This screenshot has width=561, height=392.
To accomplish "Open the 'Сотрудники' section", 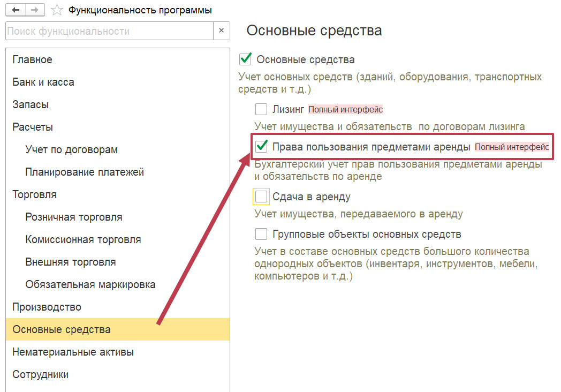I will pos(118,374).
